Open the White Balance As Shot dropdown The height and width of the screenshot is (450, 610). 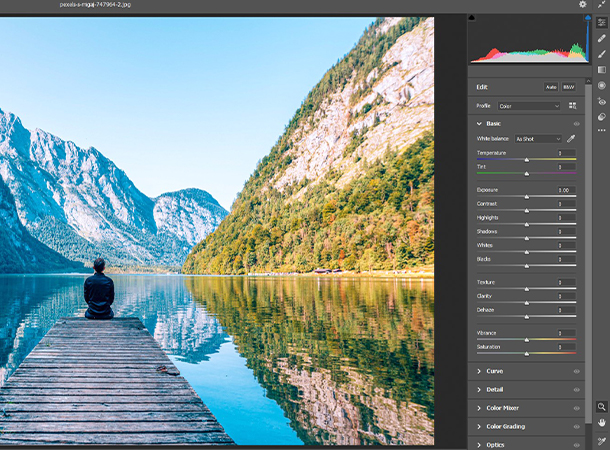[x=538, y=139]
